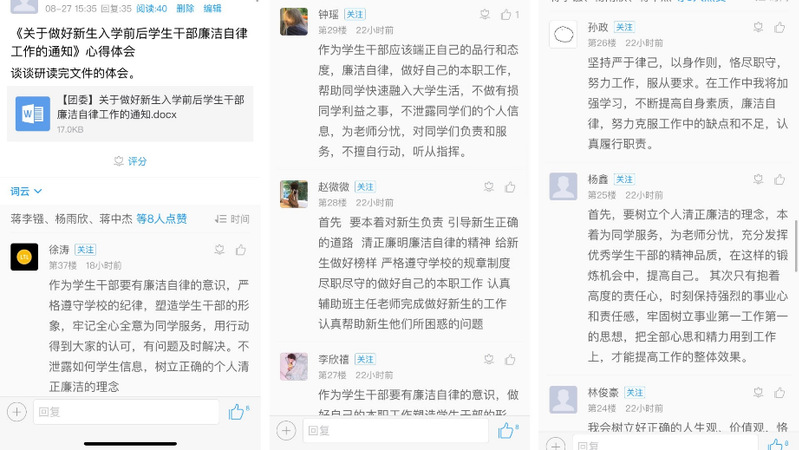This screenshot has width=799, height=450.
Task: Toggle follow (关注) for 徐涛
Action: (86, 250)
